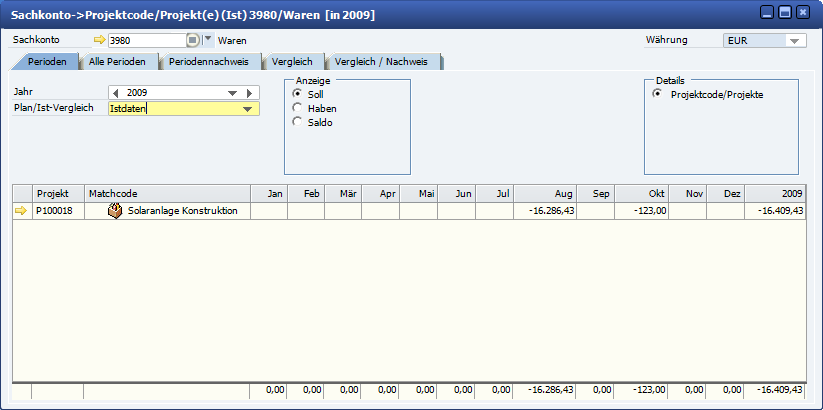823x410 pixels.
Task: Open the Periodennachweis tab
Action: point(207,62)
